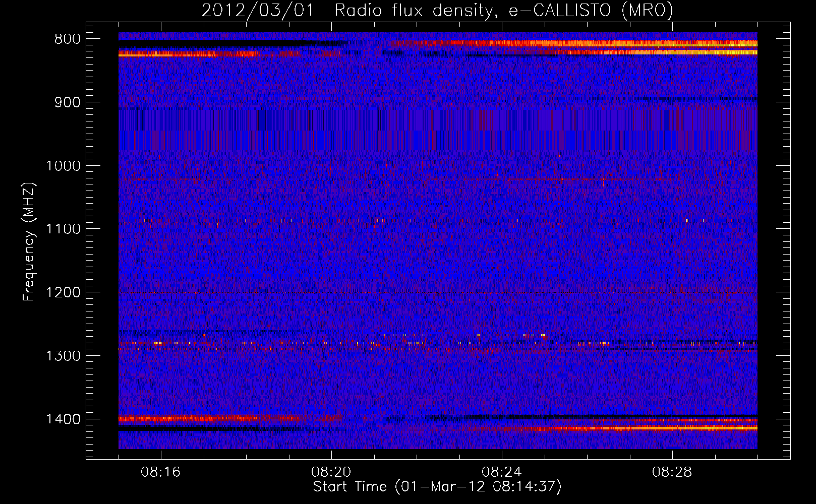Screen dimensions: 816x504
Task: Click the plot title "Radio flux density, e-CALLISTO (MRO)"
Action: 503,10
